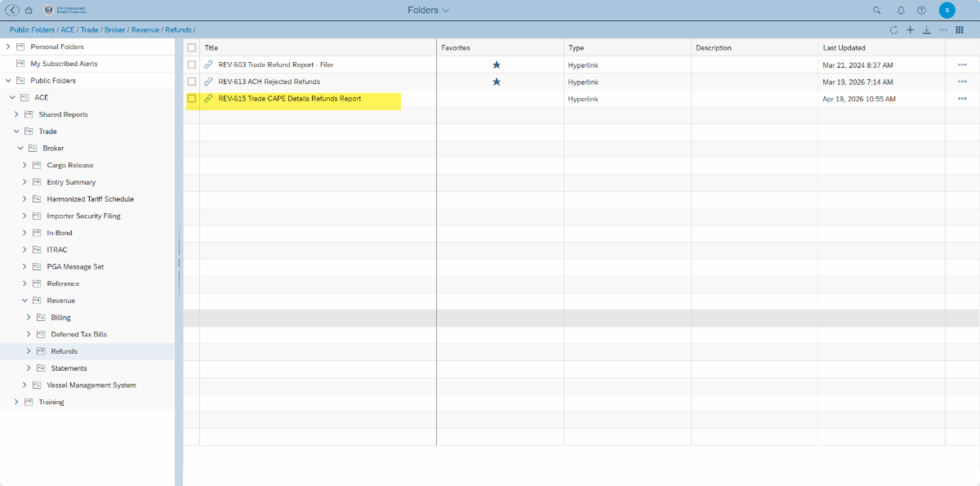Collapse the Revenue folder tree node

tap(24, 301)
